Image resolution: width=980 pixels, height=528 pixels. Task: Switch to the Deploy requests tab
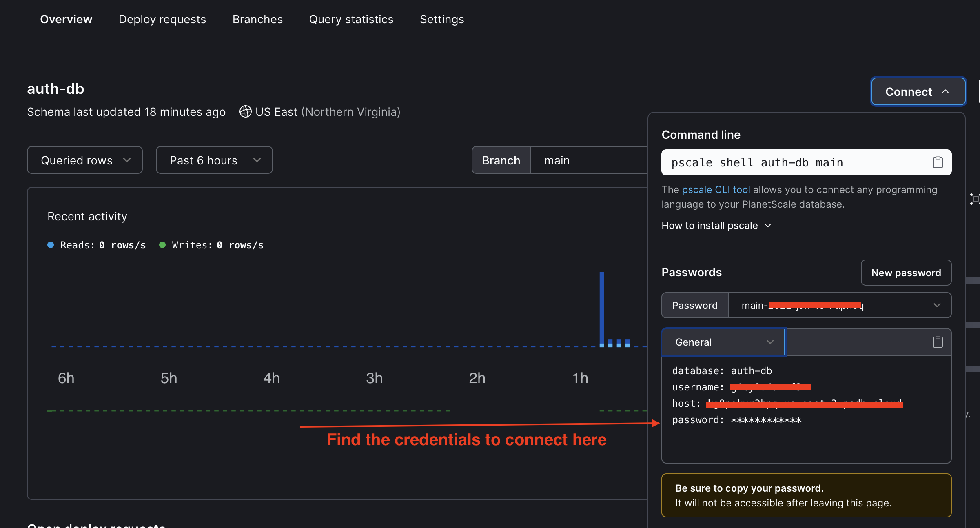click(162, 19)
